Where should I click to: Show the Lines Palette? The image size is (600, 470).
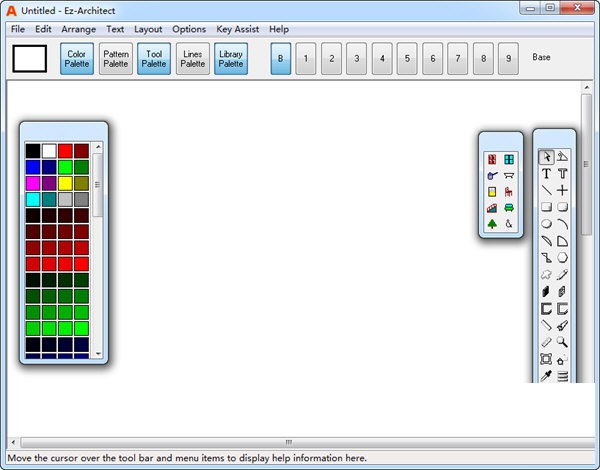(192, 59)
